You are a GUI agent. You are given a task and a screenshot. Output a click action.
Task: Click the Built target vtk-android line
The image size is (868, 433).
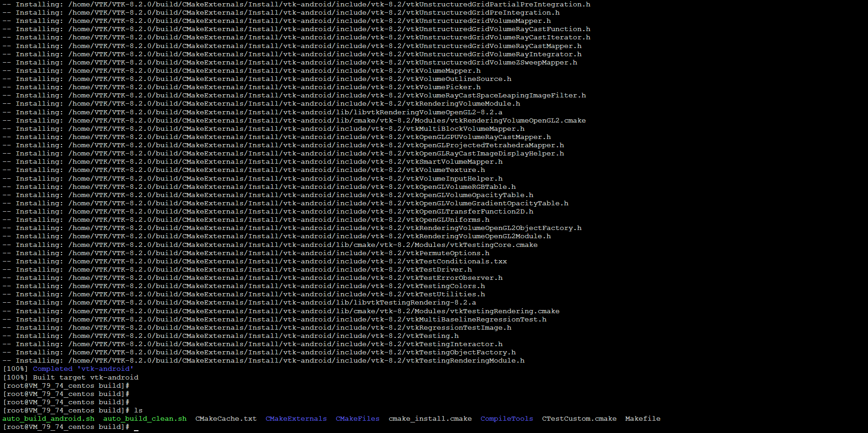[85, 377]
